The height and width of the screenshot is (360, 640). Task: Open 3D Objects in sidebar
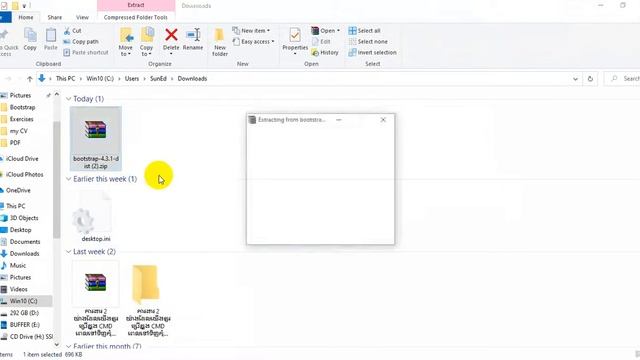20,218
